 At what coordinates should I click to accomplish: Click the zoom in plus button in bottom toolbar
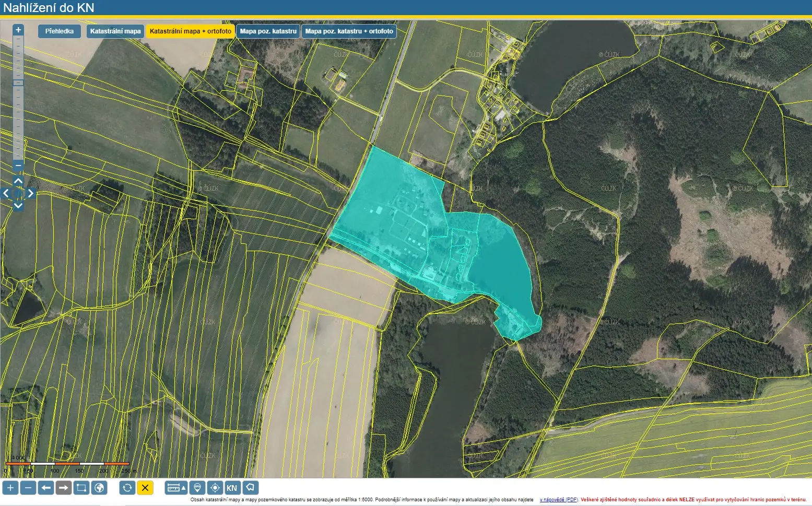(x=10, y=488)
